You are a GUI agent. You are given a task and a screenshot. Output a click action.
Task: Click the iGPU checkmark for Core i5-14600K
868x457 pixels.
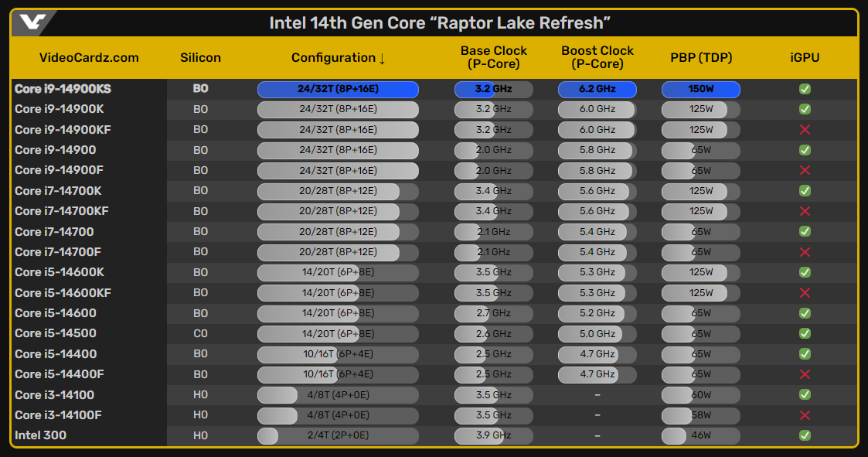pos(805,272)
